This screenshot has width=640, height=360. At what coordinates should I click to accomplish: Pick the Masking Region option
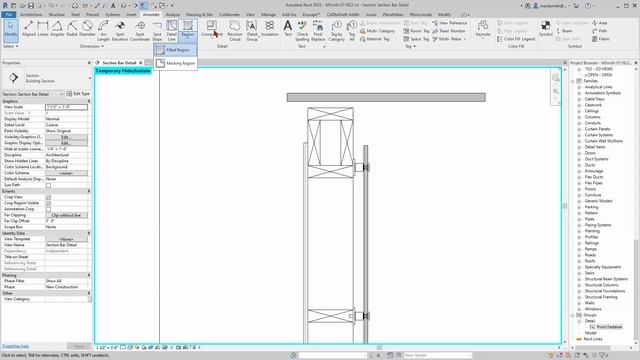pyautogui.click(x=176, y=63)
